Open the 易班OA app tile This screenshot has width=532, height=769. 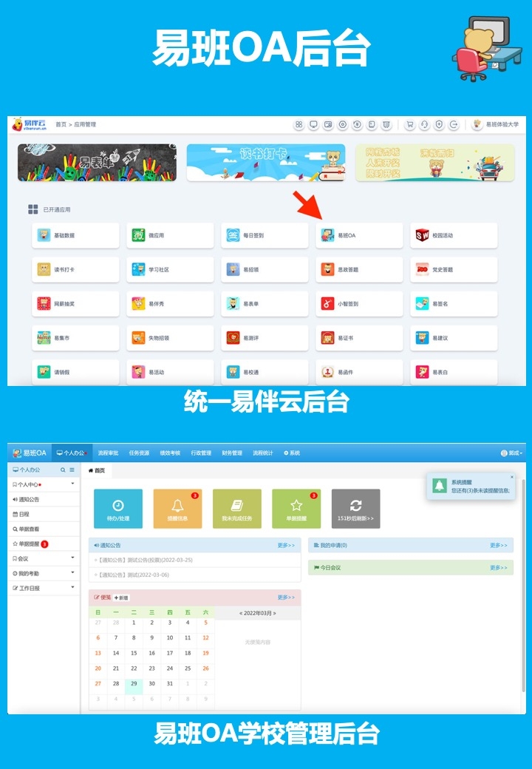tap(358, 235)
